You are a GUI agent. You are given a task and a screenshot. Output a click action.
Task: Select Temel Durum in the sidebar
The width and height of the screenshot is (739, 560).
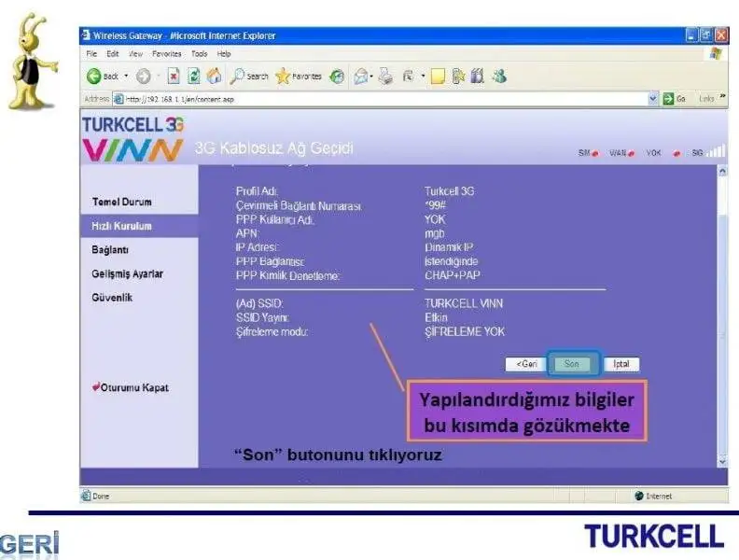click(x=122, y=202)
